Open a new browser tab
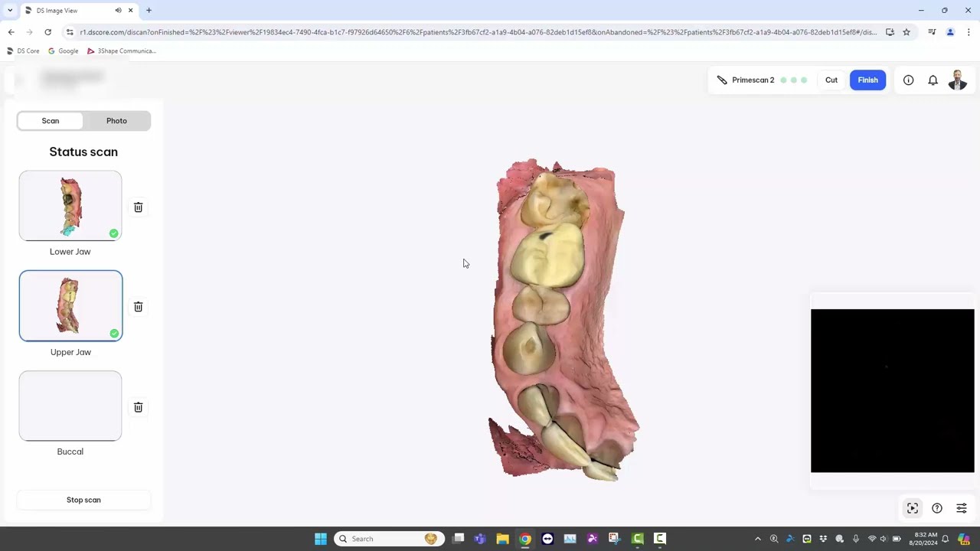The image size is (980, 551). pos(149,11)
